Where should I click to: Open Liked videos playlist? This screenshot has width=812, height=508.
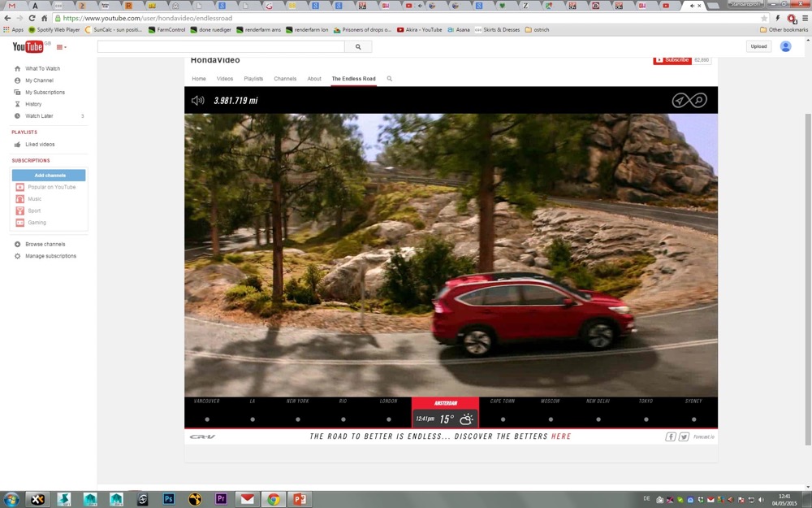40,145
